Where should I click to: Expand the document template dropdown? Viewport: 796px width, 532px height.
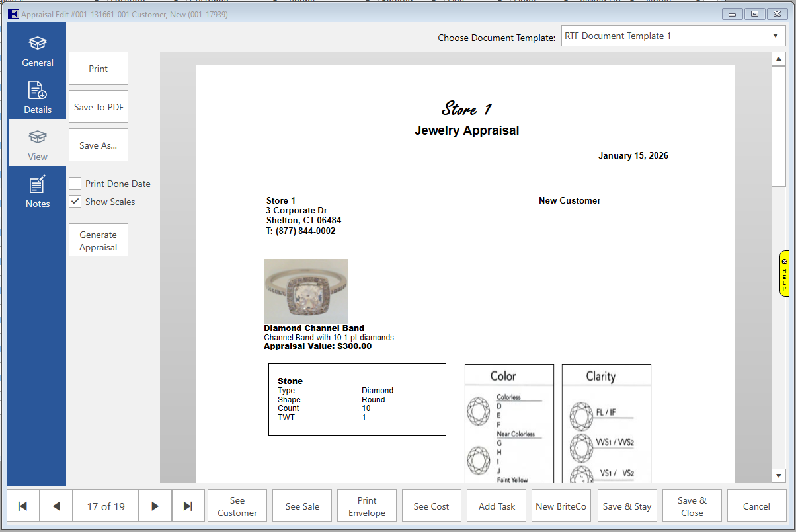(x=775, y=36)
